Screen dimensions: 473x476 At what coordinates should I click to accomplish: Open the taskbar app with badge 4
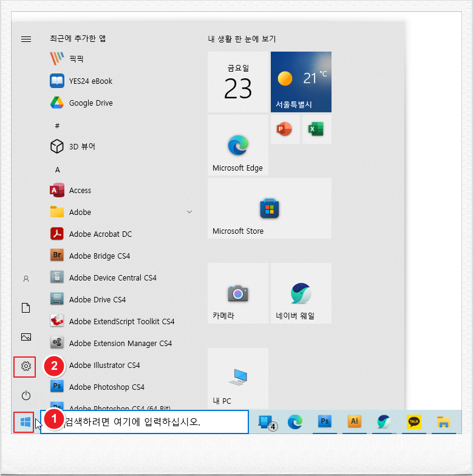267,421
